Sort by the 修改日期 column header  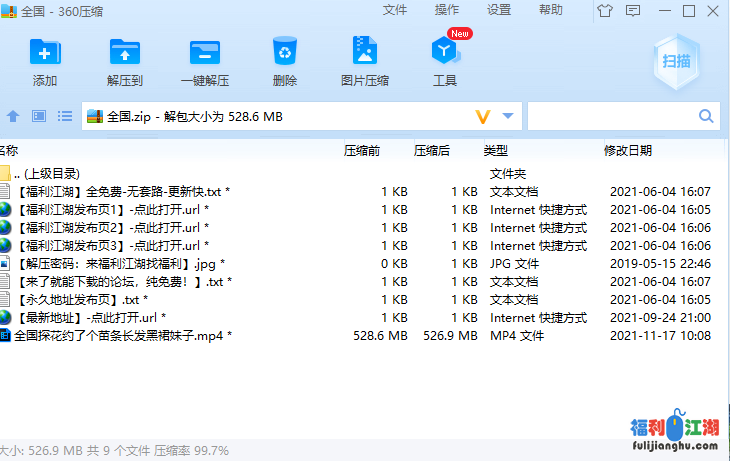point(628,151)
